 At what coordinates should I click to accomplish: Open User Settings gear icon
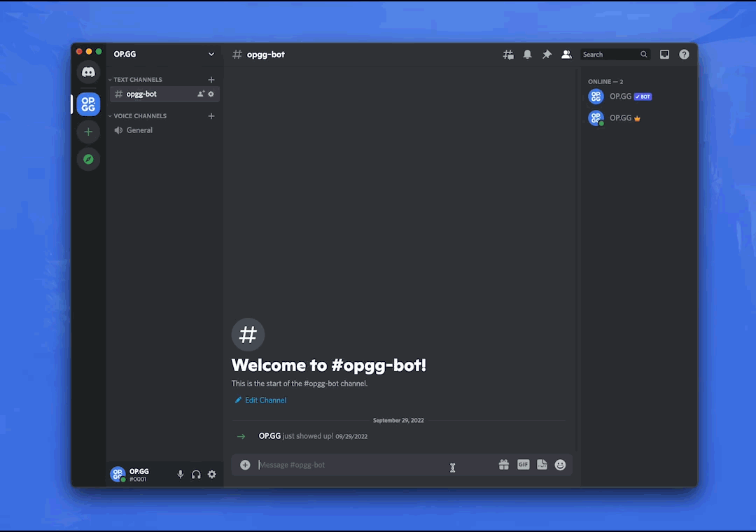click(211, 475)
